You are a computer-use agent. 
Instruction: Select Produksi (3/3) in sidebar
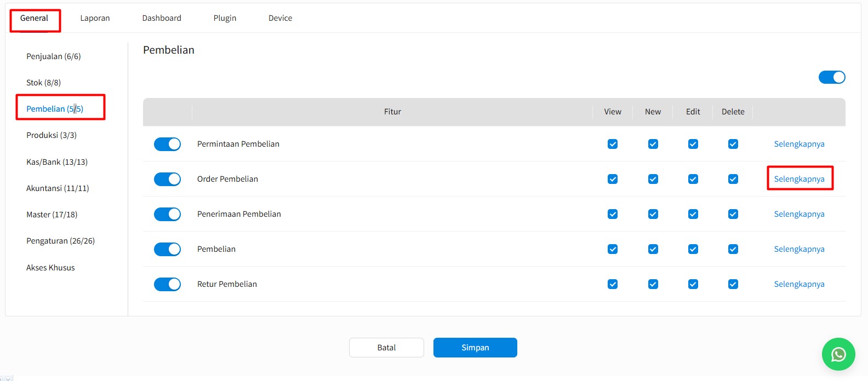[52, 135]
